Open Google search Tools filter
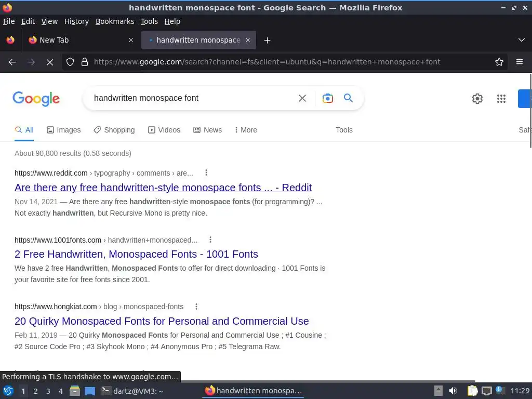This screenshot has width=532, height=399. [344, 130]
